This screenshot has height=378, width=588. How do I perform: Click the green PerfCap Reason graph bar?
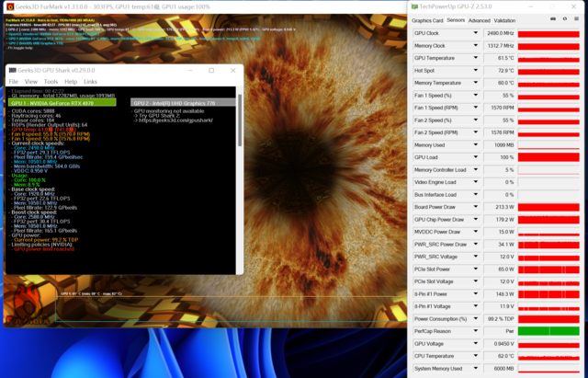[548, 330]
